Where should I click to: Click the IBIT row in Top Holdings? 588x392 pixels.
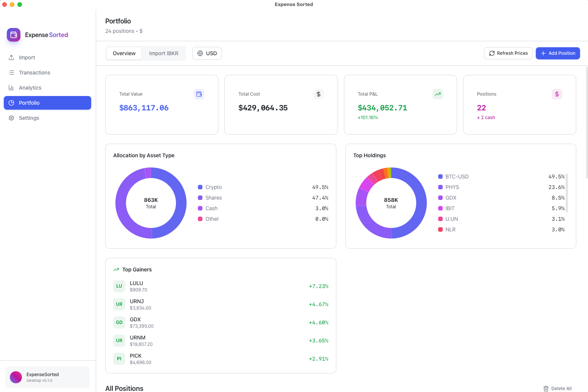pos(501,208)
